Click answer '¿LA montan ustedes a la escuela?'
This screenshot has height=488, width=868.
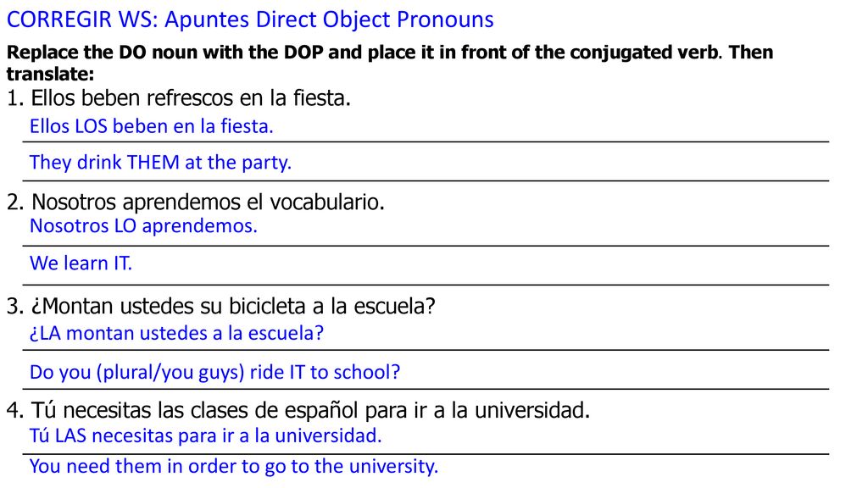176,333
